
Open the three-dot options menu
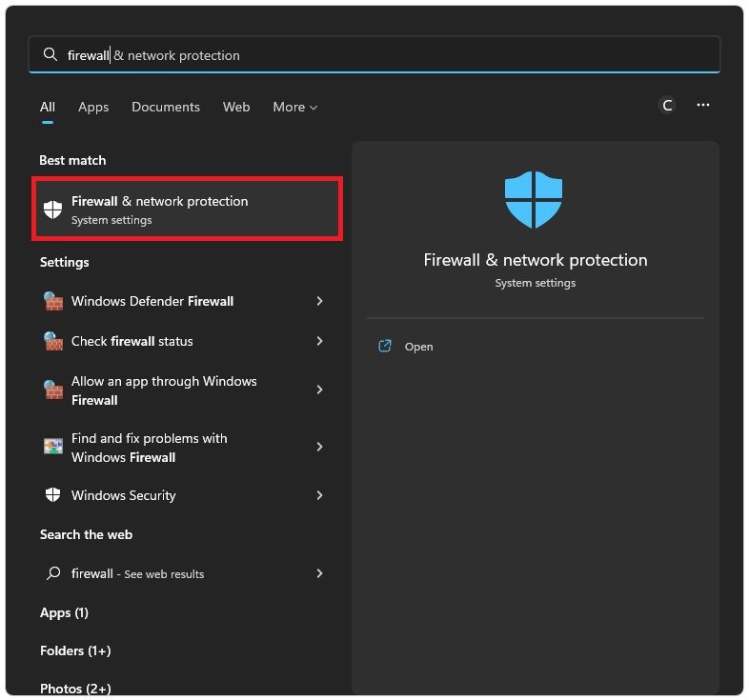tap(703, 106)
